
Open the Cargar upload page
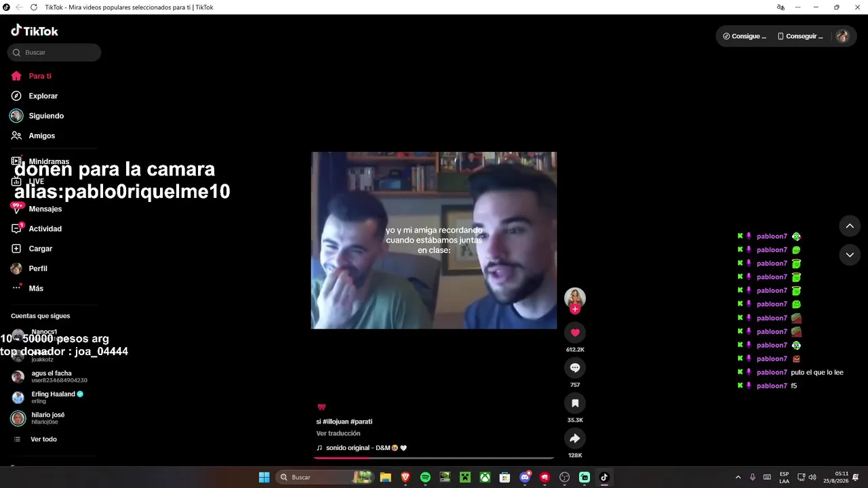pyautogui.click(x=32, y=249)
